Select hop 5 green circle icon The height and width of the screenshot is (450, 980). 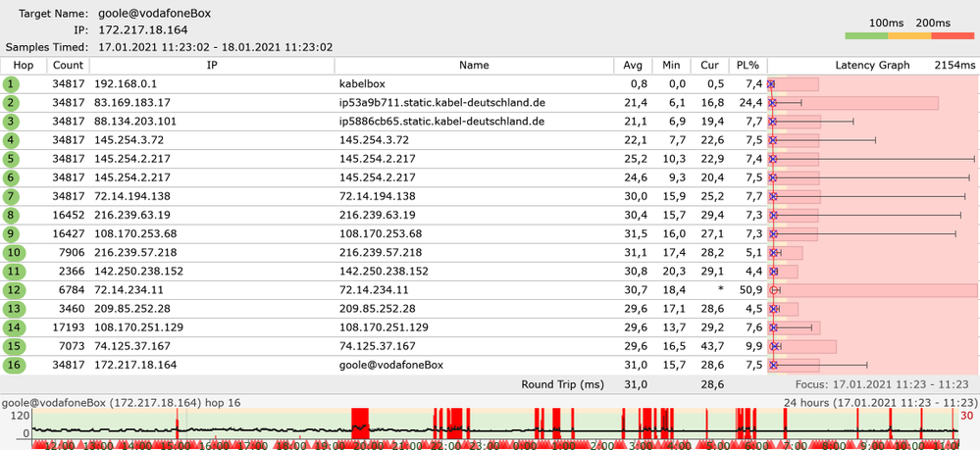[x=11, y=160]
